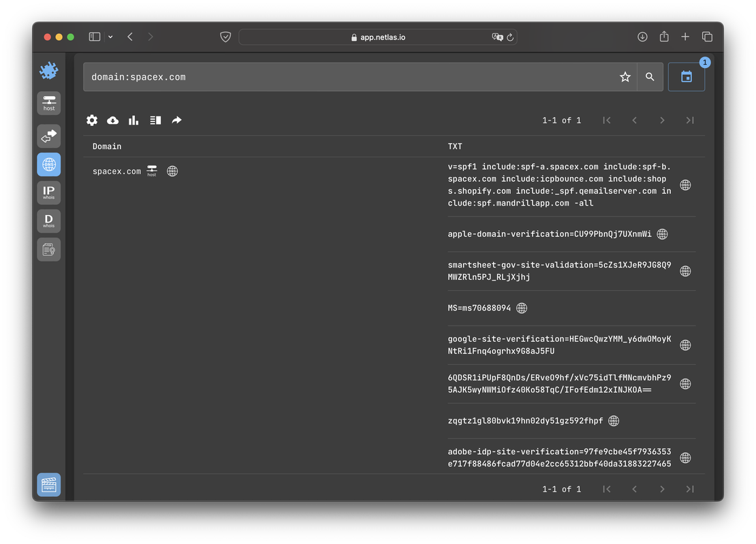Click the TXT column header
The image size is (756, 544).
tap(455, 146)
